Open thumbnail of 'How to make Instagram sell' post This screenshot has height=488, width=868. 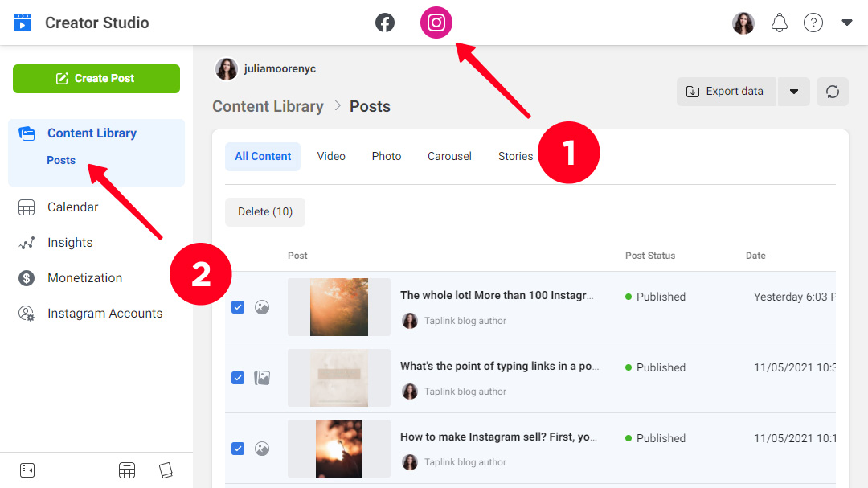click(339, 449)
